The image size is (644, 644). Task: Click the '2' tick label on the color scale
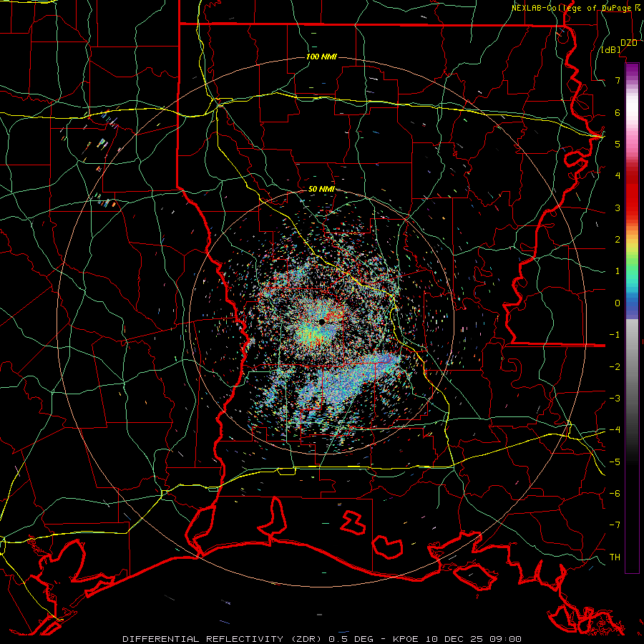pyautogui.click(x=618, y=240)
